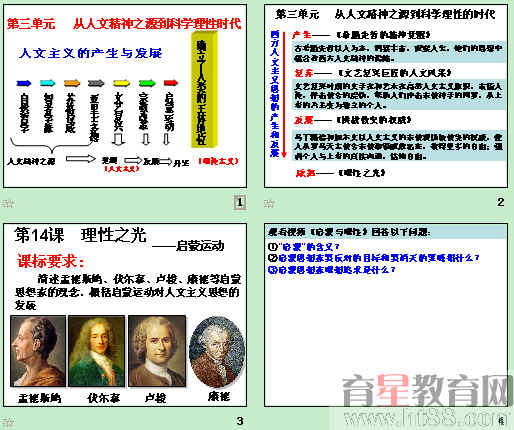Click blue text box under 复兴 heading
Viewport: 514px width, 430px height.
point(399,95)
